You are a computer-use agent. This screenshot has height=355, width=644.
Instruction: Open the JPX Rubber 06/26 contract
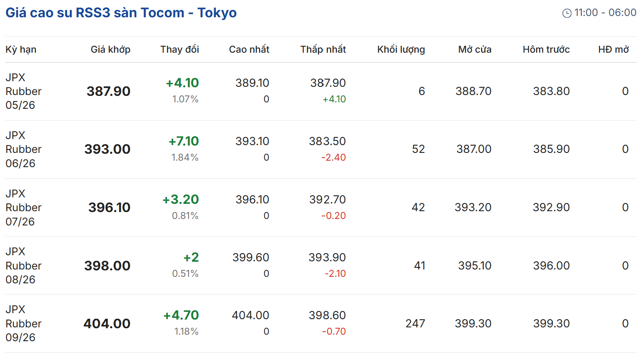pyautogui.click(x=23, y=149)
